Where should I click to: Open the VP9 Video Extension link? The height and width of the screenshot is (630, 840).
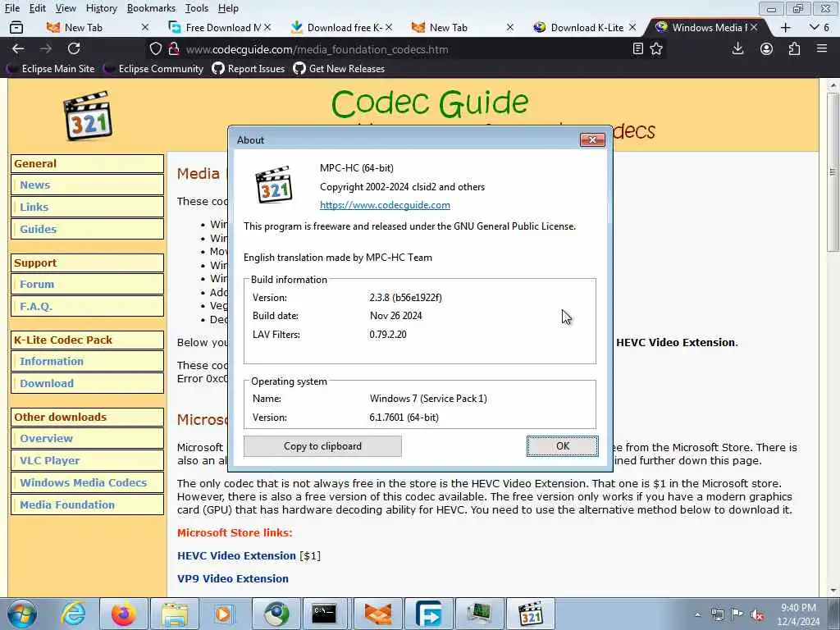tap(232, 579)
